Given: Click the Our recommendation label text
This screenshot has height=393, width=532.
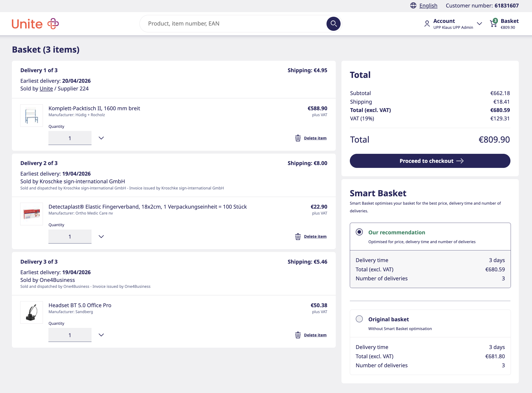Looking at the screenshot, I should [397, 232].
